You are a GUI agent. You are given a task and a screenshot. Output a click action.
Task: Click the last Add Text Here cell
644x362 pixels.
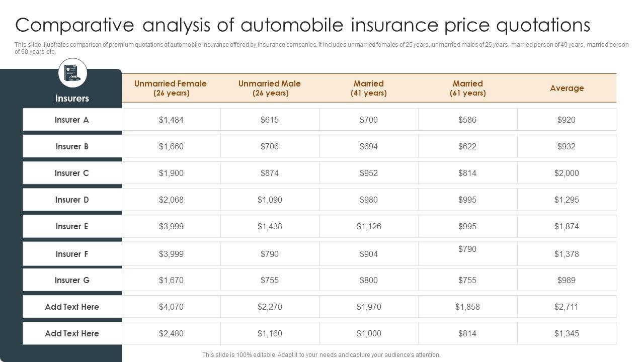(72, 333)
